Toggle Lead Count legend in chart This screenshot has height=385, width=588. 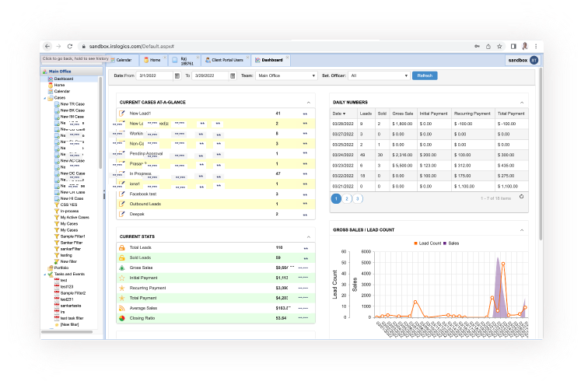[x=428, y=243]
